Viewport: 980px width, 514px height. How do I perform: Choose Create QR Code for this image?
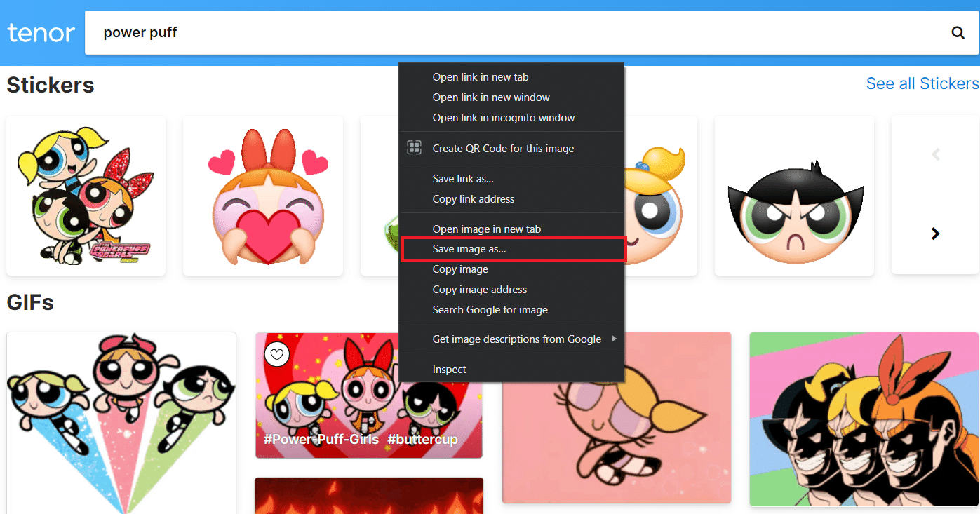tap(511, 149)
